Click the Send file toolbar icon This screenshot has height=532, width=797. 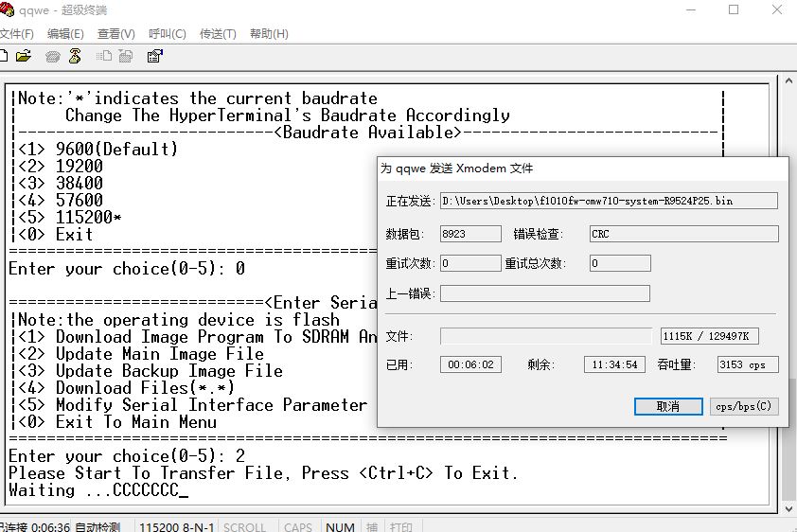pyautogui.click(x=104, y=56)
